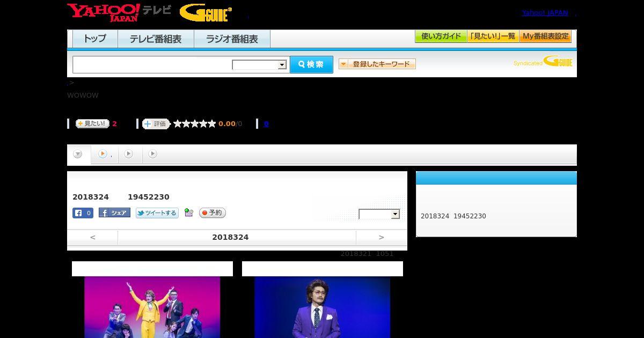Open the blue 0 review count link

coord(266,124)
